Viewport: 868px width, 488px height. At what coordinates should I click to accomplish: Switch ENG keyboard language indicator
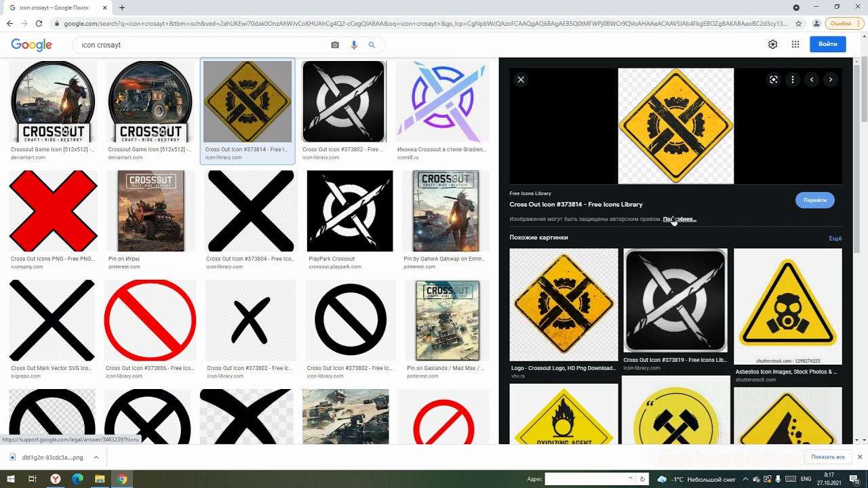[x=806, y=479]
